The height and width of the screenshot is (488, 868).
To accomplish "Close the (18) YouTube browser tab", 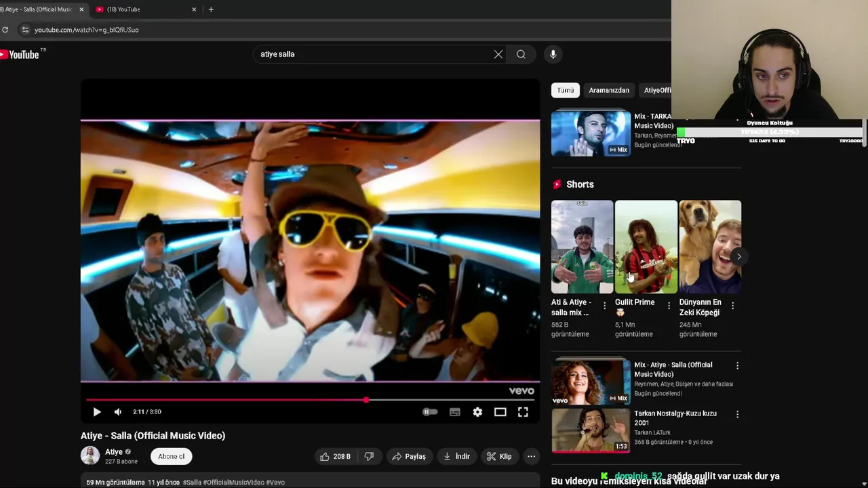I will [x=194, y=9].
